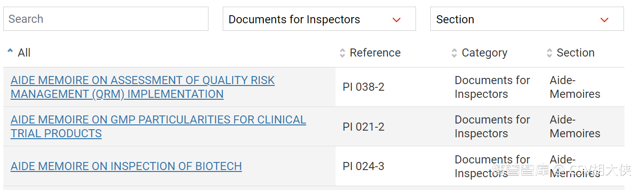Click sort arrows icon next to Reference
Screen dimensions: 644x190
[342, 53]
